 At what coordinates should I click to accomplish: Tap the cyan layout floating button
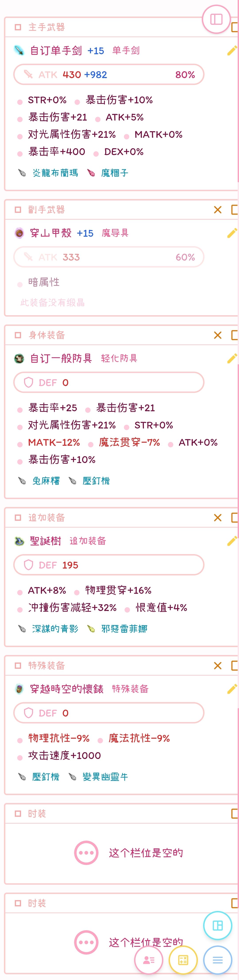tap(218, 925)
